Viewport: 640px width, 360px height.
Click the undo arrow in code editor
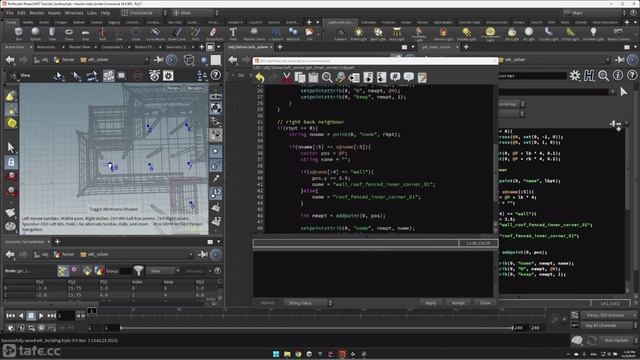260,77
